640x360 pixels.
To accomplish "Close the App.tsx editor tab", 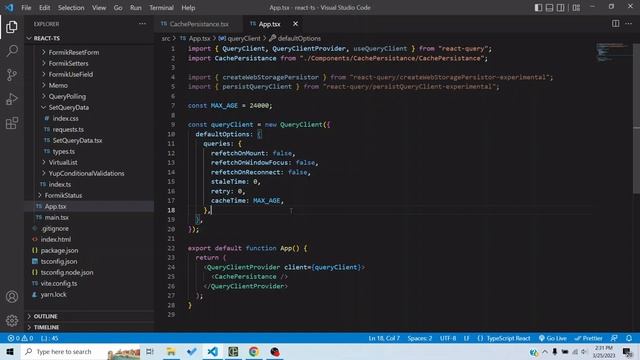I will [295, 24].
